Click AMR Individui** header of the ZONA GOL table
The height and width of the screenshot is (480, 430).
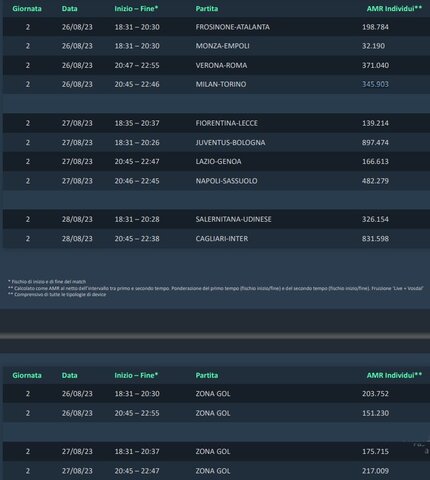pos(394,375)
